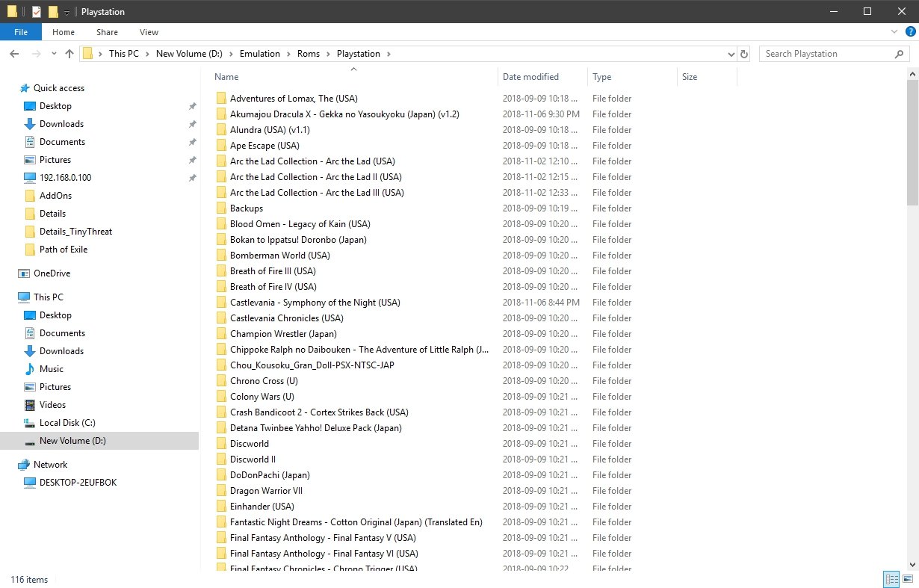Click the scrollbar down arrow
919x588 pixels.
913,566
